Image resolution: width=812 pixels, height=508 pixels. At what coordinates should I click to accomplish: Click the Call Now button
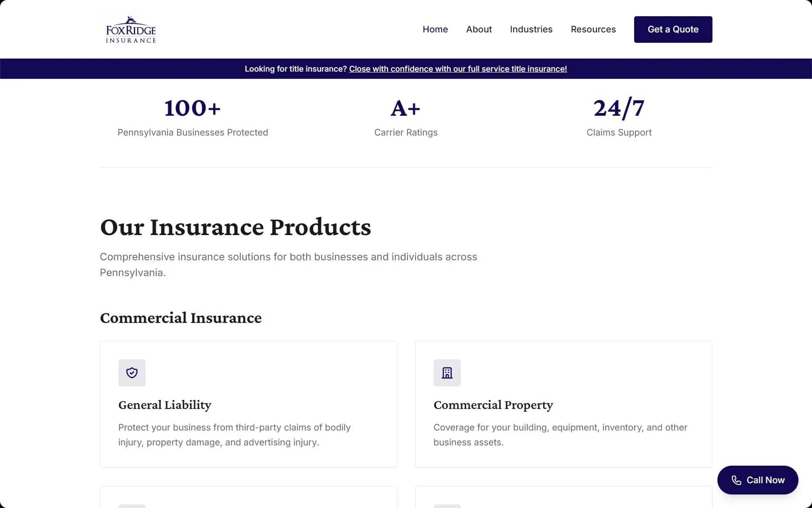[757, 480]
